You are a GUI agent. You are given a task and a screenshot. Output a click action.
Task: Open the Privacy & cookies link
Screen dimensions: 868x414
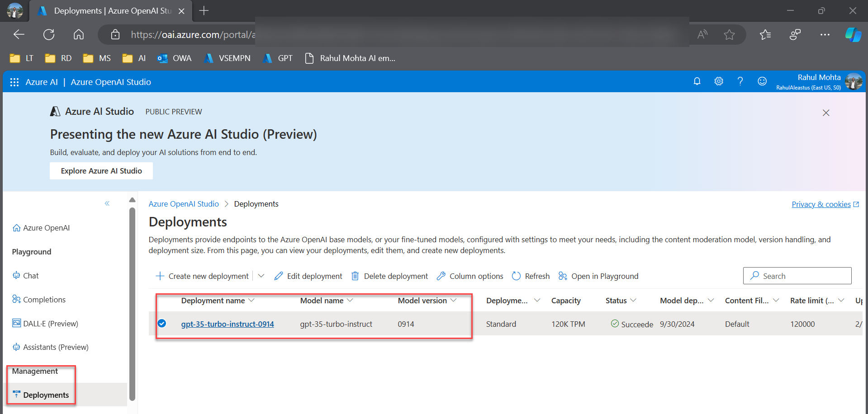coord(825,204)
